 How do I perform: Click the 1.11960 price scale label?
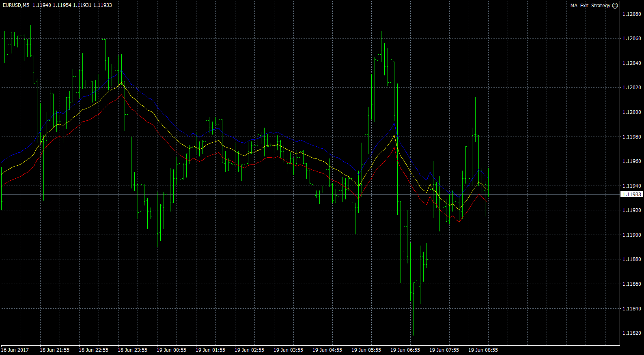pyautogui.click(x=632, y=161)
